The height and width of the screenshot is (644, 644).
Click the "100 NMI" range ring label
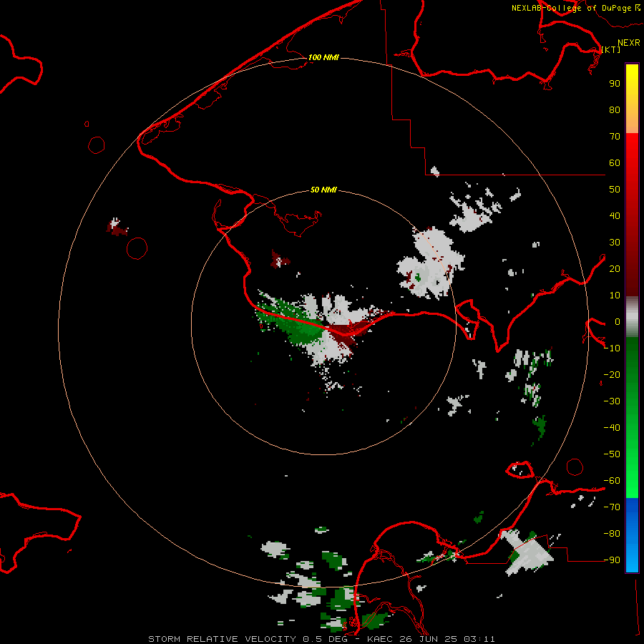pyautogui.click(x=323, y=57)
